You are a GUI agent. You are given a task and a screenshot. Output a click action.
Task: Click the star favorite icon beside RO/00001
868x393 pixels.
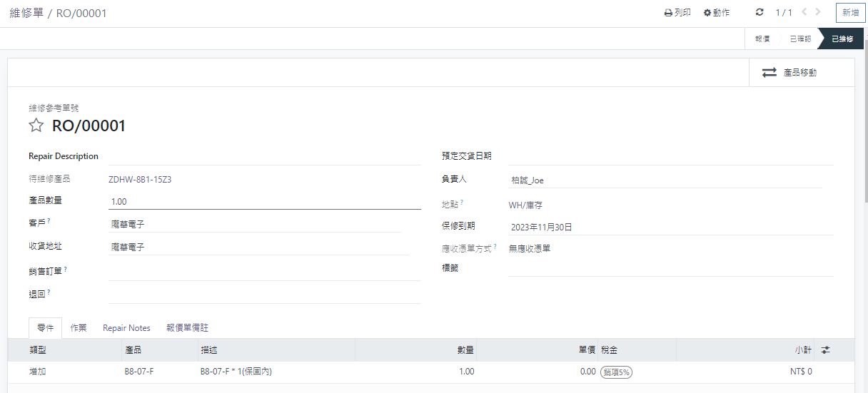click(36, 126)
